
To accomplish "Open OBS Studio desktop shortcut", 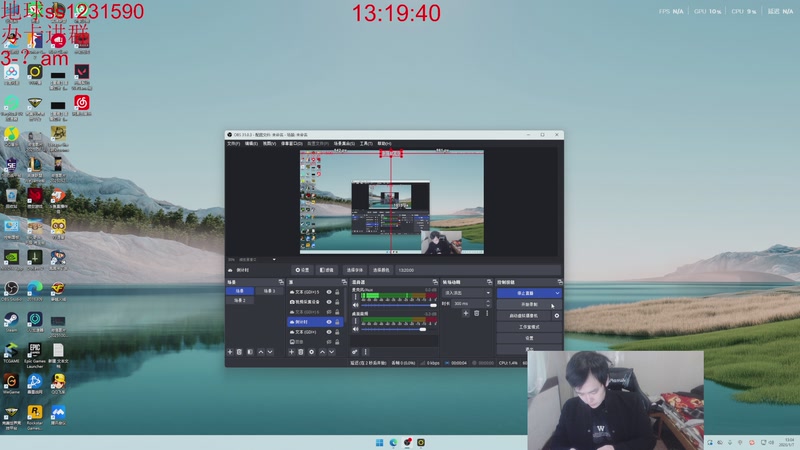I will click(11, 291).
